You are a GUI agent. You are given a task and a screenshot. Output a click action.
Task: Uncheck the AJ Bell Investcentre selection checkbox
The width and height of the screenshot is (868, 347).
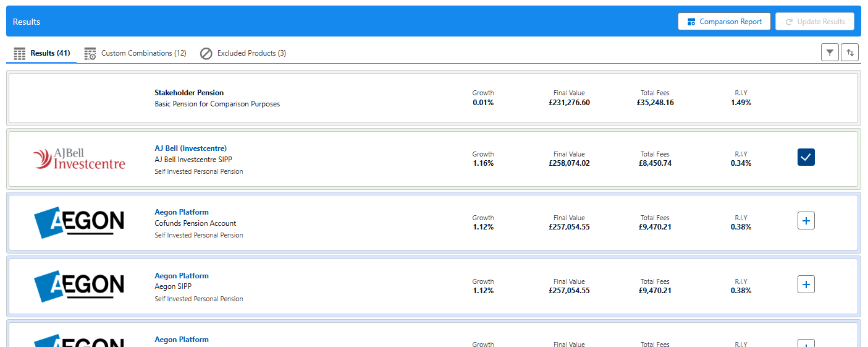pyautogui.click(x=806, y=157)
